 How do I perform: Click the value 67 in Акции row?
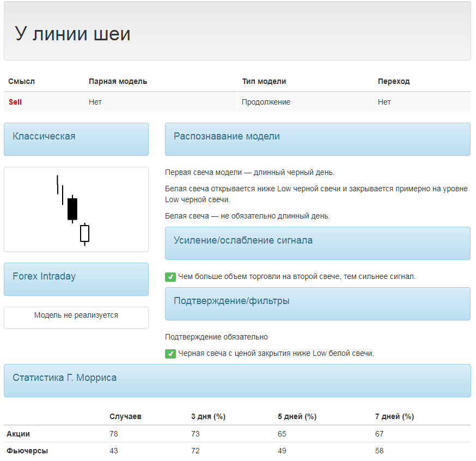(379, 434)
